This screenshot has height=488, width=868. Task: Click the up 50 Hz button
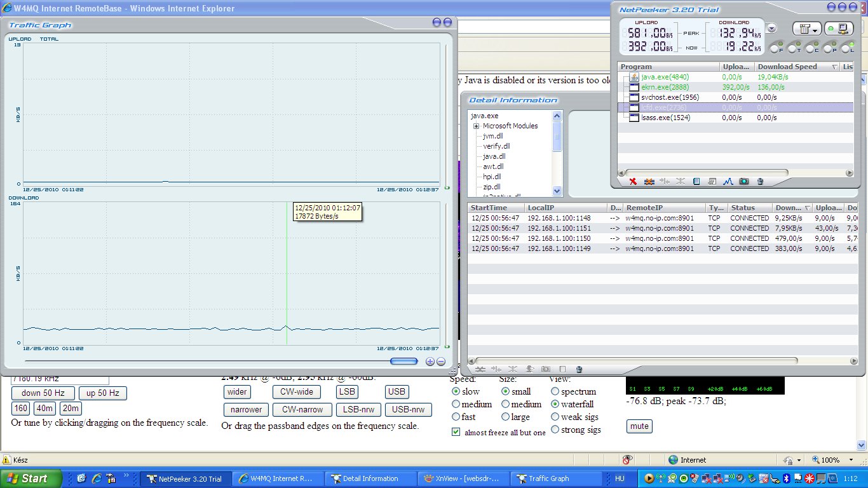(103, 393)
